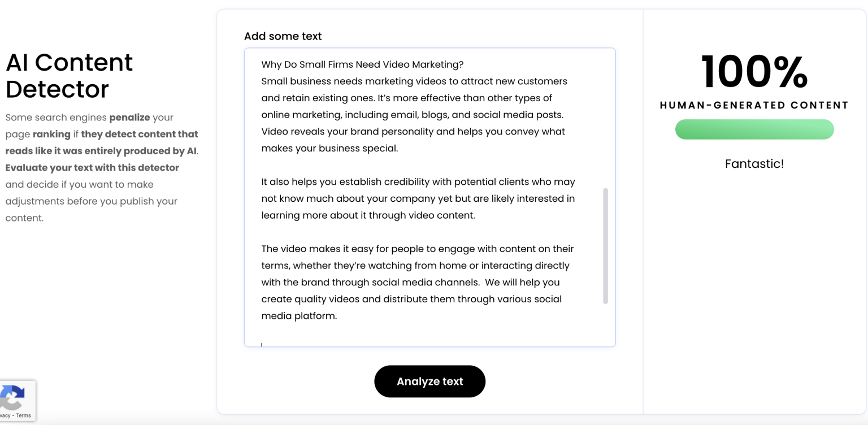This screenshot has height=425, width=868.
Task: Open the reCAPTCHA Privacy link
Action: (x=5, y=415)
